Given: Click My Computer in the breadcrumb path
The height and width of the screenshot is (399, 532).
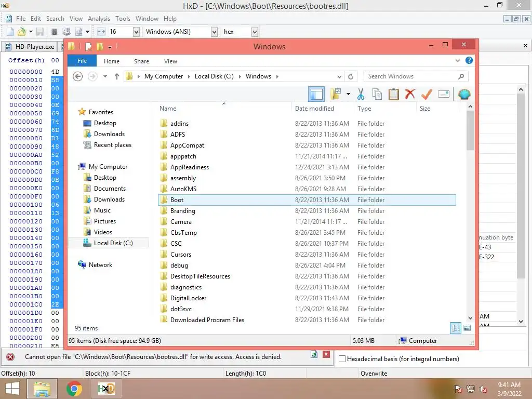Looking at the screenshot, I should (164, 76).
